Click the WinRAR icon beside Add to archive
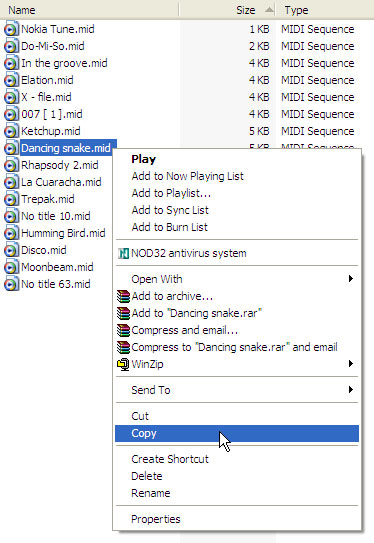374x543 pixels. coord(123,296)
